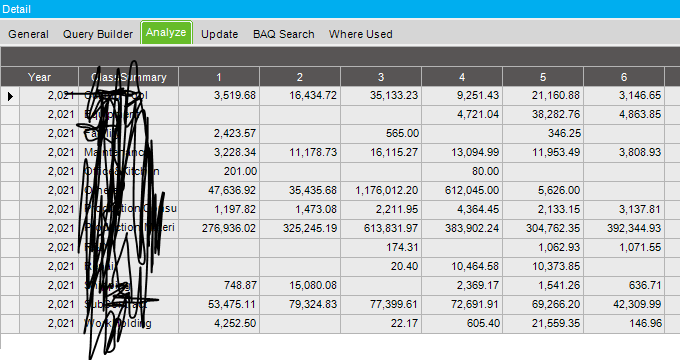Select cell with value 3,519.68
Image resolution: width=680 pixels, height=360 pixels.
point(219,95)
